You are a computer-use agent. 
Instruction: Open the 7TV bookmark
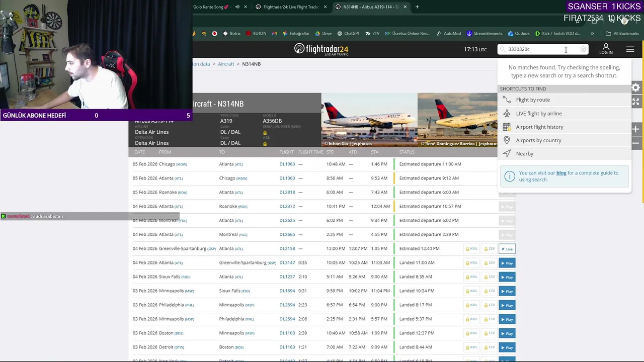pos(372,34)
